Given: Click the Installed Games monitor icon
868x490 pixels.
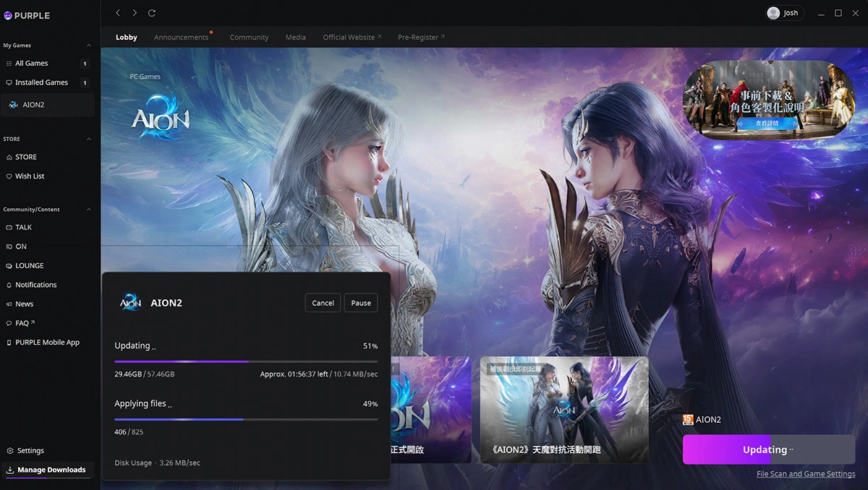Looking at the screenshot, I should 8,82.
